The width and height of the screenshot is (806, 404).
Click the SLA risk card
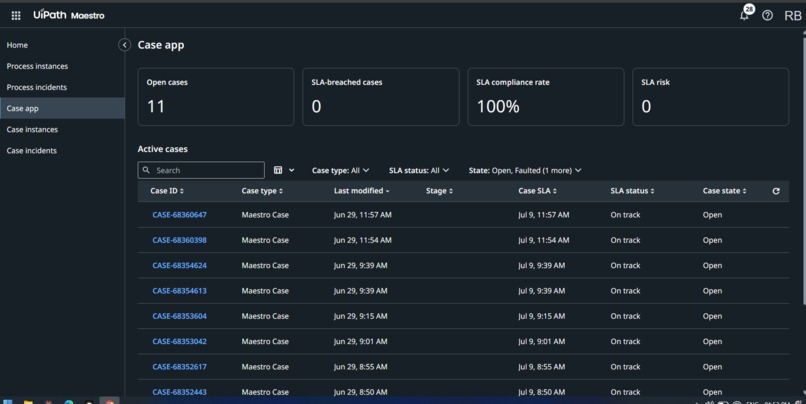tap(711, 97)
